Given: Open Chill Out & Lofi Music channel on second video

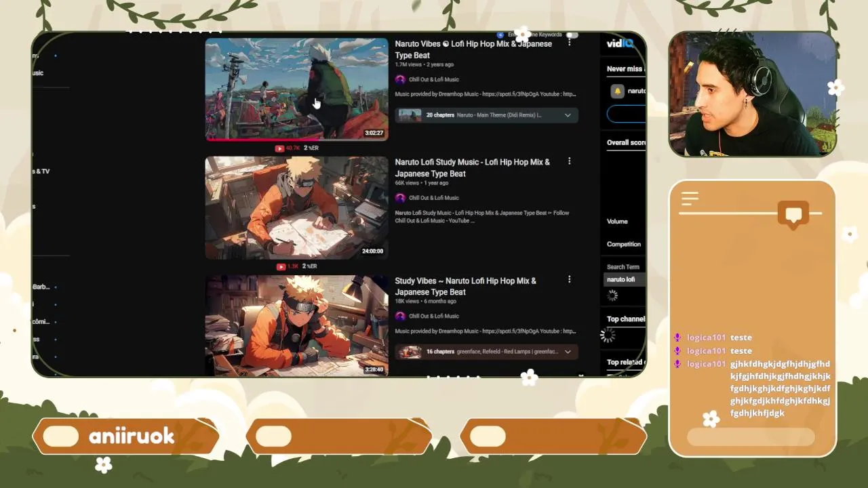Looking at the screenshot, I should (x=433, y=198).
